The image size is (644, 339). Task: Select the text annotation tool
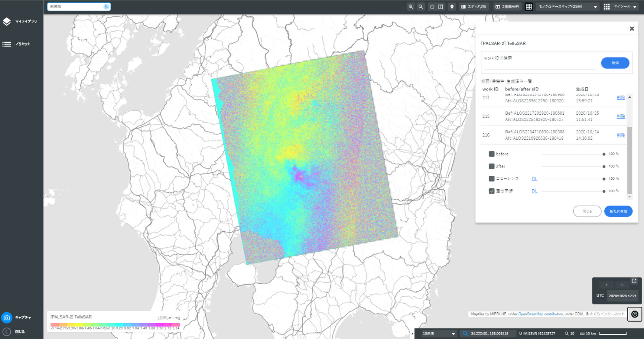point(441,7)
